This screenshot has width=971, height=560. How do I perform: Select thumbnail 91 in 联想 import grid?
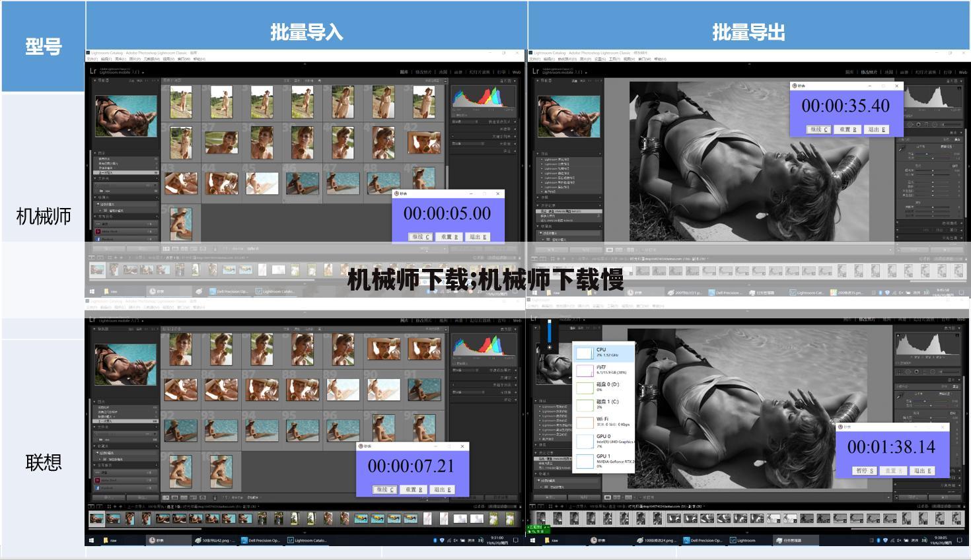point(424,389)
